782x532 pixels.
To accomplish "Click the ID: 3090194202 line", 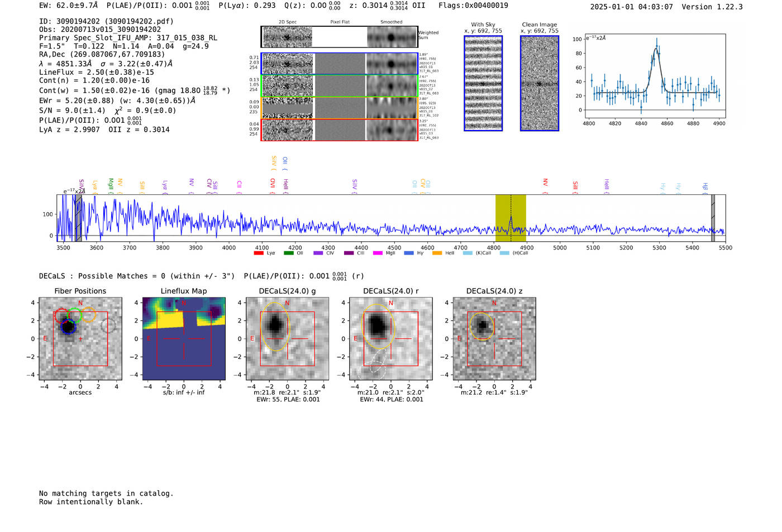I will [x=106, y=21].
